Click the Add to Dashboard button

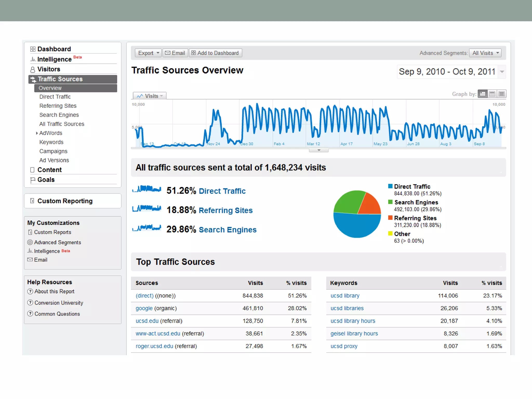point(215,53)
